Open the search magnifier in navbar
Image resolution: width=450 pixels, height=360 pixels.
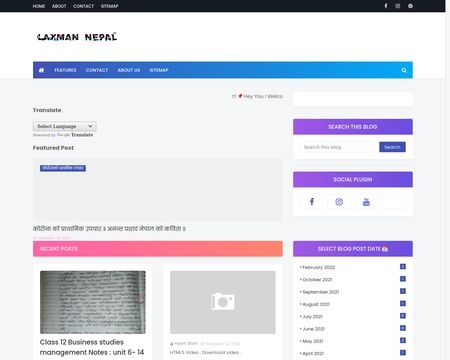(x=404, y=70)
